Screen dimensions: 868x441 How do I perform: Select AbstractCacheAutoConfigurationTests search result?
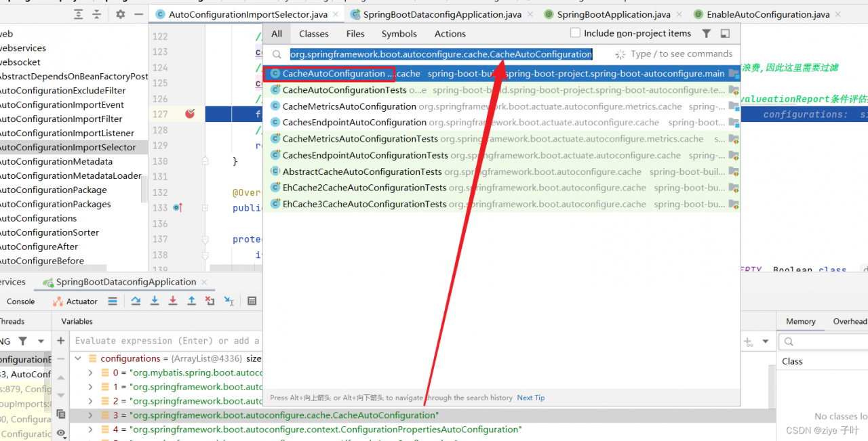pyautogui.click(x=501, y=171)
